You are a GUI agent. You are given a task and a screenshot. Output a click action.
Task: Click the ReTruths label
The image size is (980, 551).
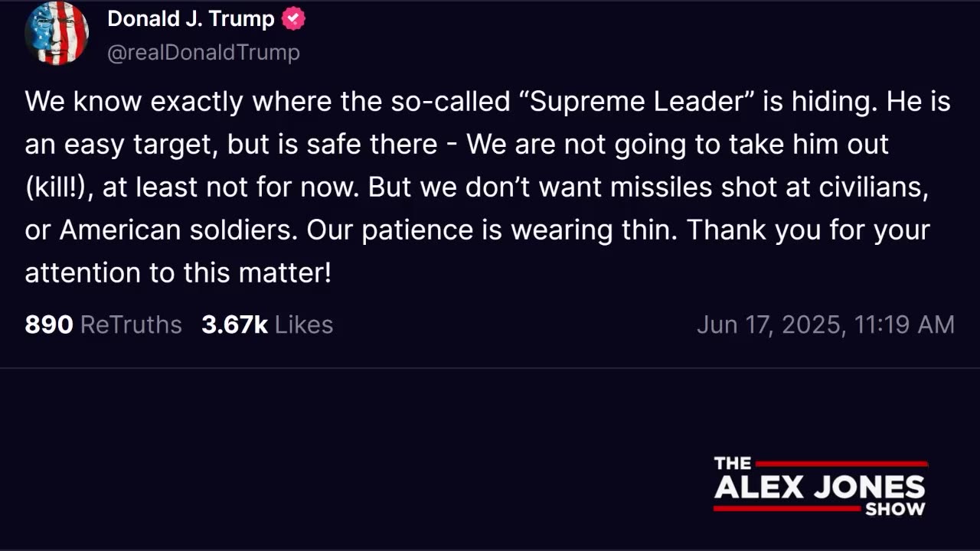[131, 324]
